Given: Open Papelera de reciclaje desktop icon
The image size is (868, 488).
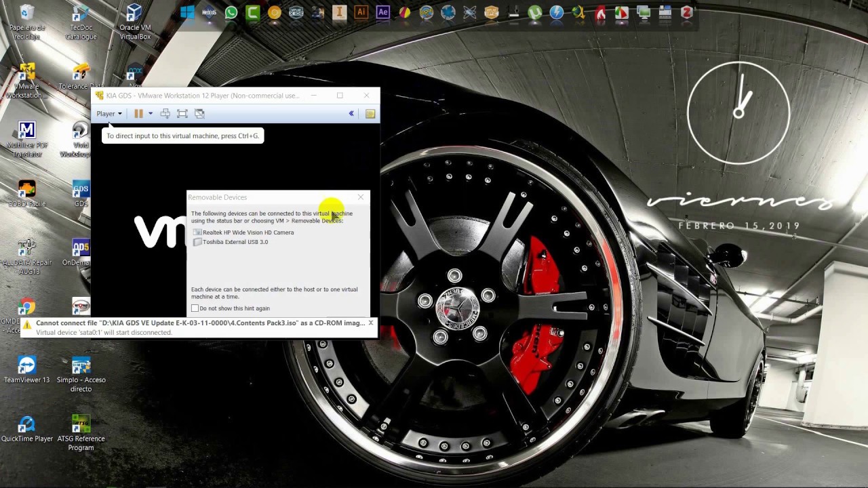Looking at the screenshot, I should (26, 22).
